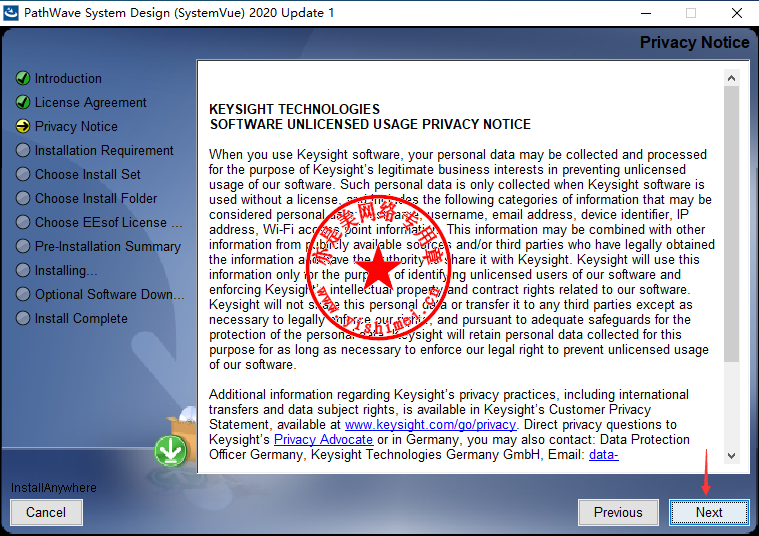Click the InstallAnywhere label
This screenshot has height=536, width=759.
pyautogui.click(x=54, y=488)
